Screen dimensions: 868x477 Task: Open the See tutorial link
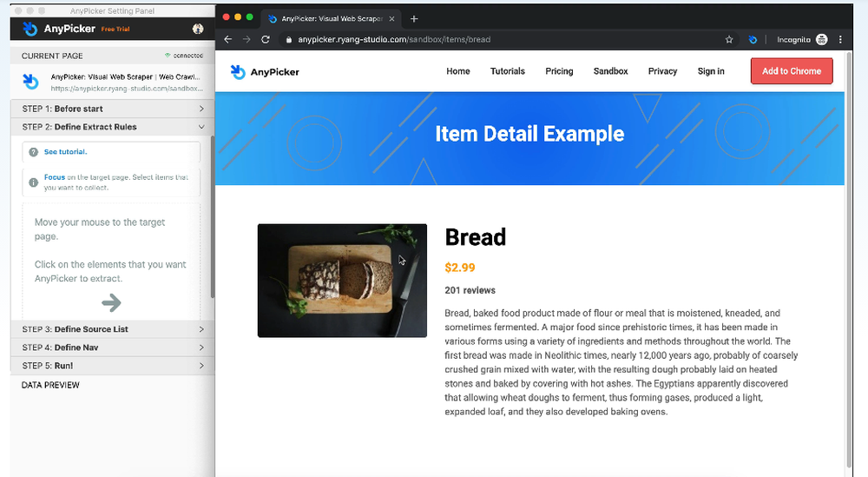click(65, 152)
